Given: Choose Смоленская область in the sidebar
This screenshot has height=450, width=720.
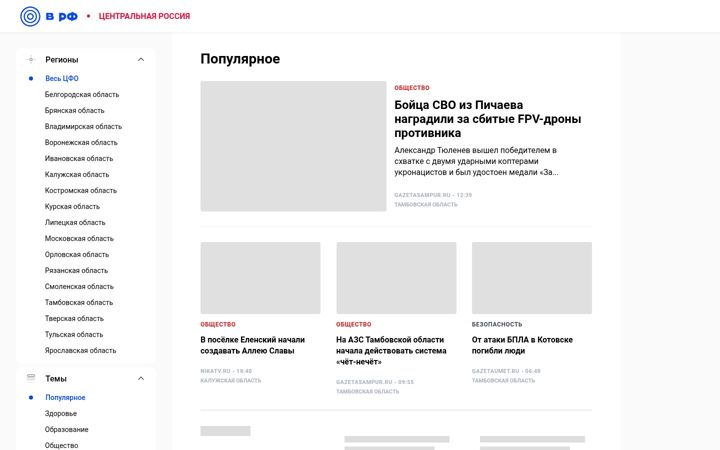Looking at the screenshot, I should pyautogui.click(x=79, y=287).
